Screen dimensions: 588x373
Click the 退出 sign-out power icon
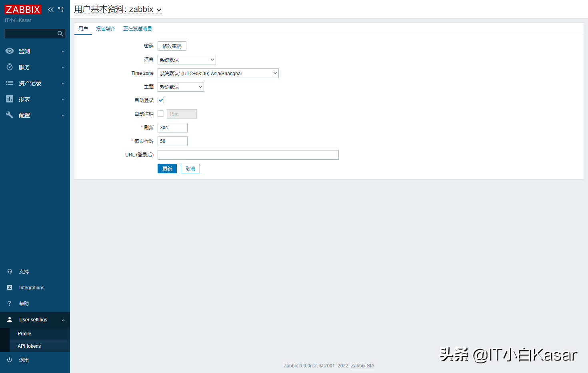(x=10, y=360)
